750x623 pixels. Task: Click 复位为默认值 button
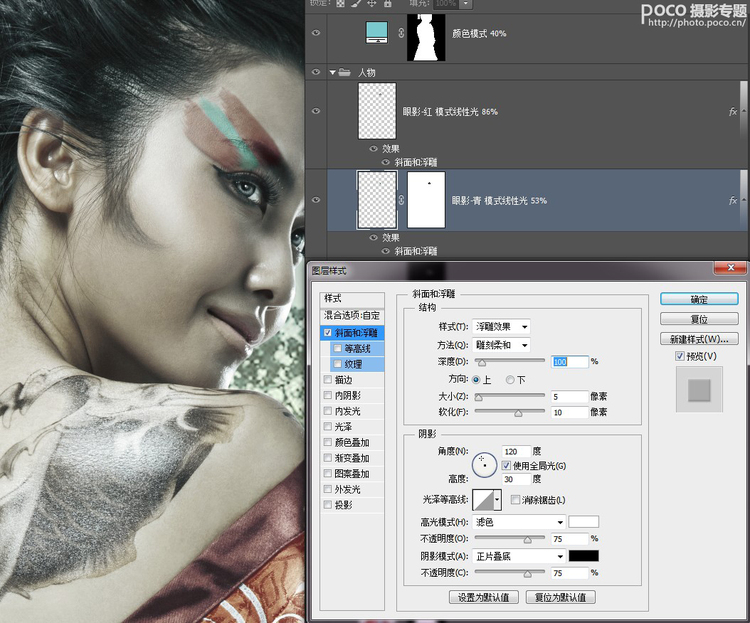coord(561,597)
